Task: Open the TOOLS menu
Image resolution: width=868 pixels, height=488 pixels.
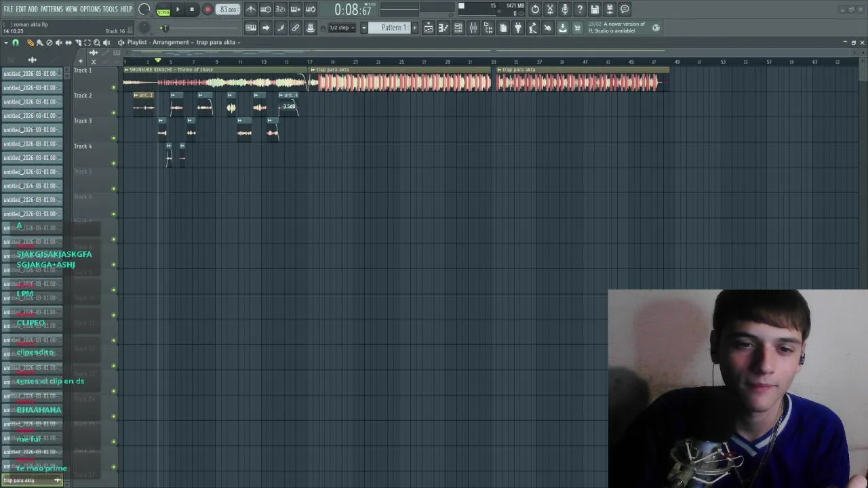Action: click(110, 9)
